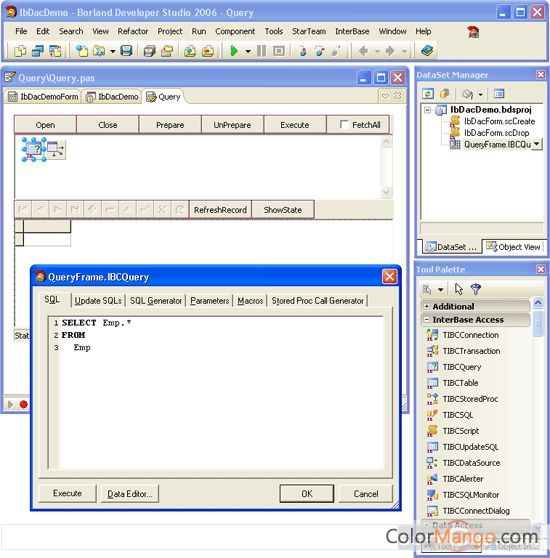The width and height of the screenshot is (550, 558).
Task: Expand the Additional palette category
Action: click(x=426, y=306)
